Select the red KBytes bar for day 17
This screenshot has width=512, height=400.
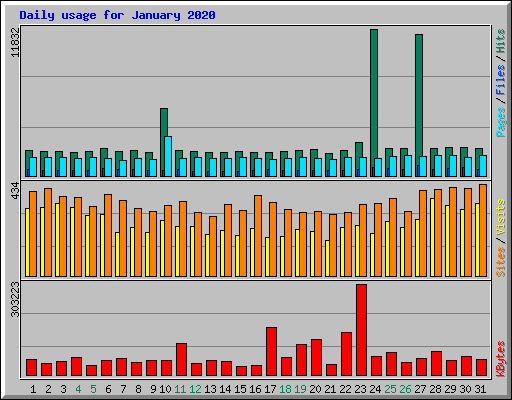pyautogui.click(x=271, y=352)
